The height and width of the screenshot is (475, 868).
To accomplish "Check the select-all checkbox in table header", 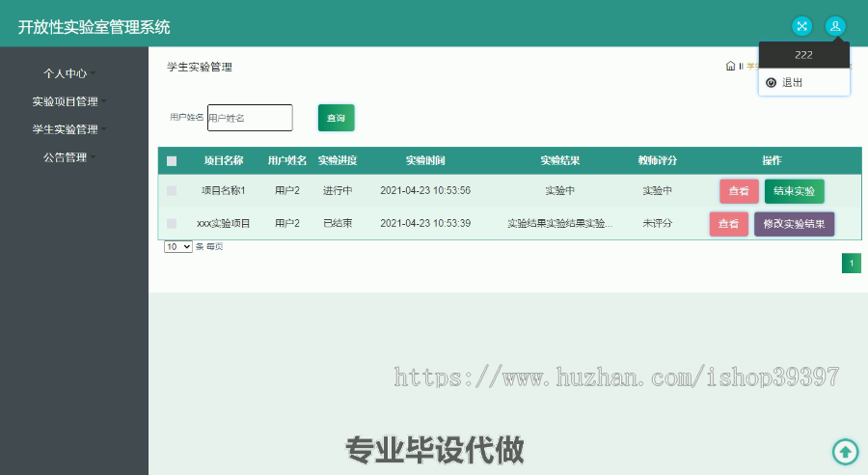I will coord(172,160).
